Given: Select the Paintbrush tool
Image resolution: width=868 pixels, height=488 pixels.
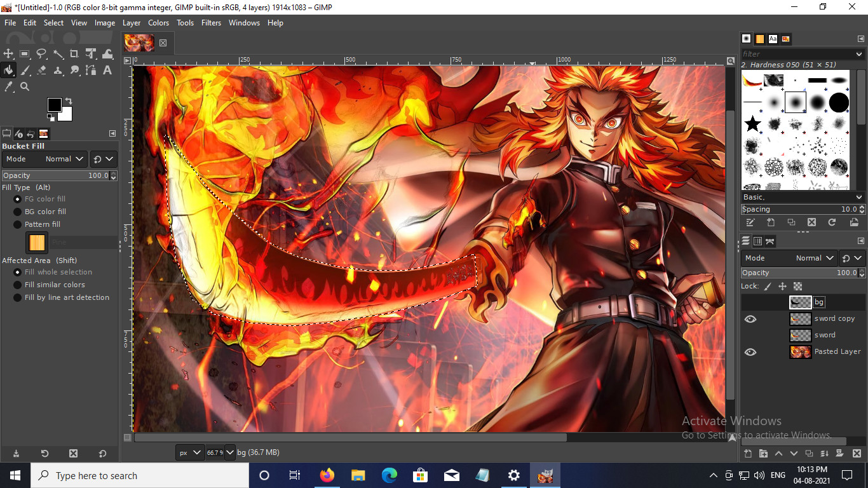Looking at the screenshot, I should (x=25, y=70).
